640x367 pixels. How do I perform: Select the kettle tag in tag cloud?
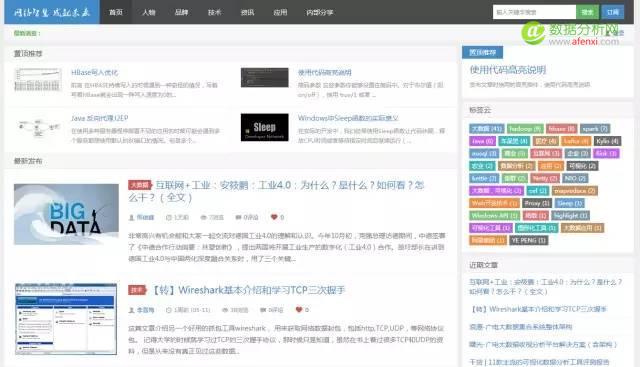(x=484, y=178)
